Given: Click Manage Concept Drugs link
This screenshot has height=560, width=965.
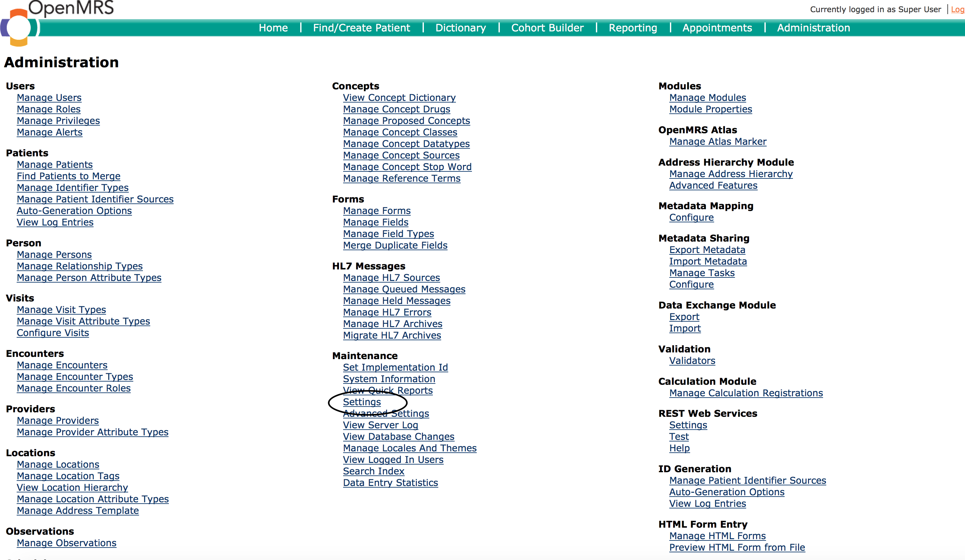Looking at the screenshot, I should [397, 109].
